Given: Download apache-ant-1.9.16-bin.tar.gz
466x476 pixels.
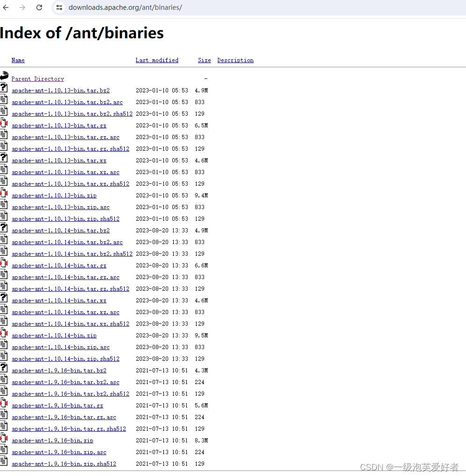Looking at the screenshot, I should (x=57, y=406).
